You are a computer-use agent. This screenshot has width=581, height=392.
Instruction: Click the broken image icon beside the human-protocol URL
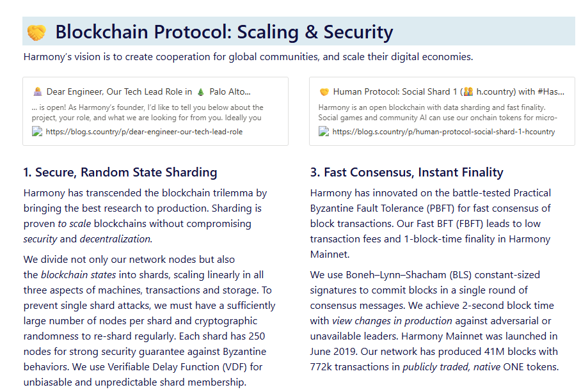[324, 131]
